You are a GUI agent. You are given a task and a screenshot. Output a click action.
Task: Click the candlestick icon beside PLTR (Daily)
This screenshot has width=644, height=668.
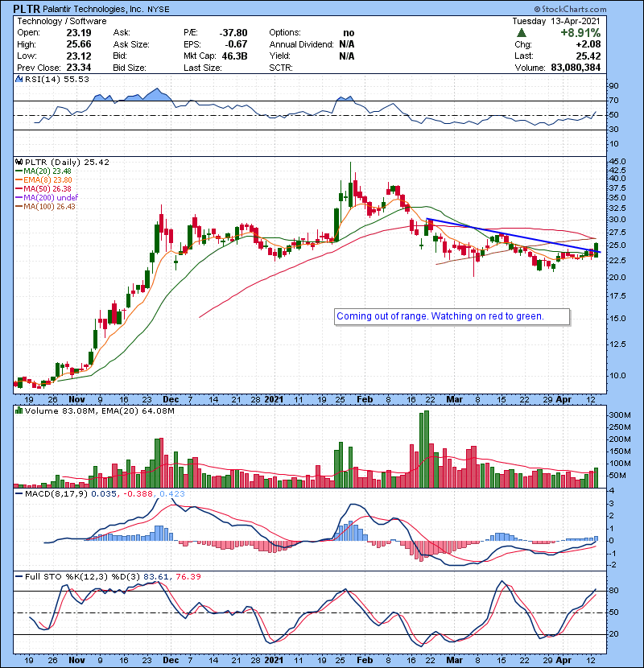[19, 162]
